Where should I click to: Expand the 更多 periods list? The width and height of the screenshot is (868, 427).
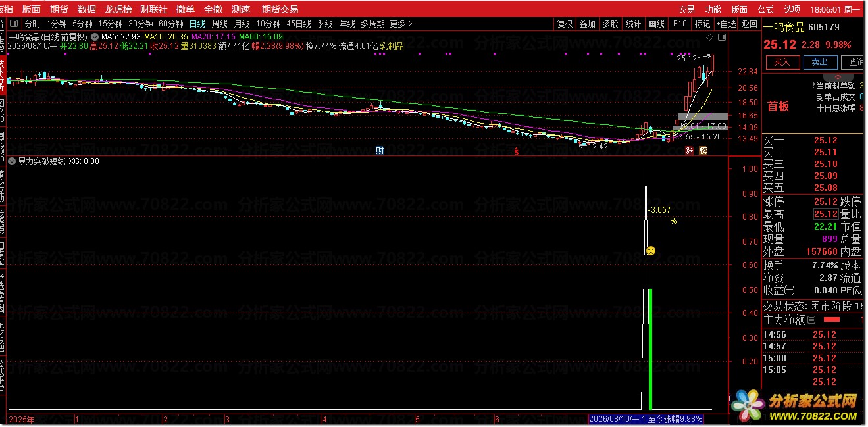[401, 24]
